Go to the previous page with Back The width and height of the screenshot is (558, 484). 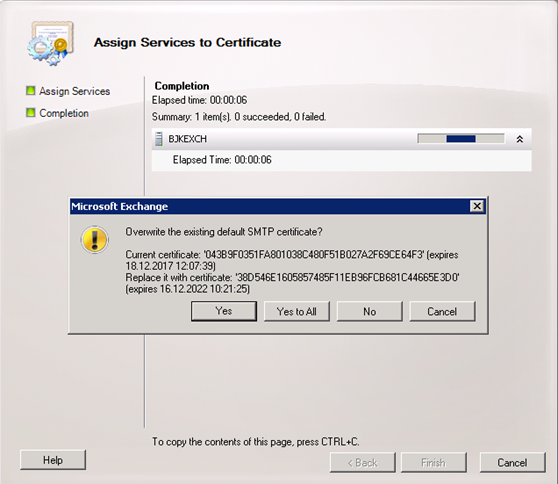click(362, 462)
